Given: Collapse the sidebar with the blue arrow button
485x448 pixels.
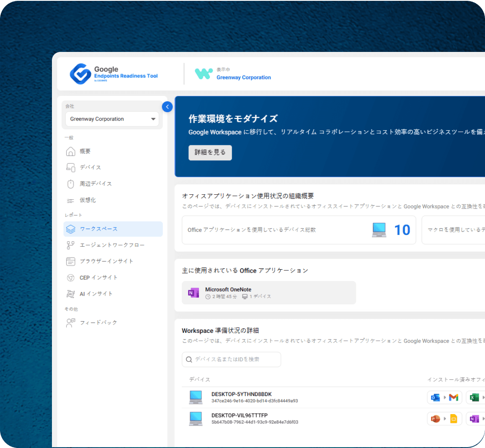Looking at the screenshot, I should pos(168,107).
